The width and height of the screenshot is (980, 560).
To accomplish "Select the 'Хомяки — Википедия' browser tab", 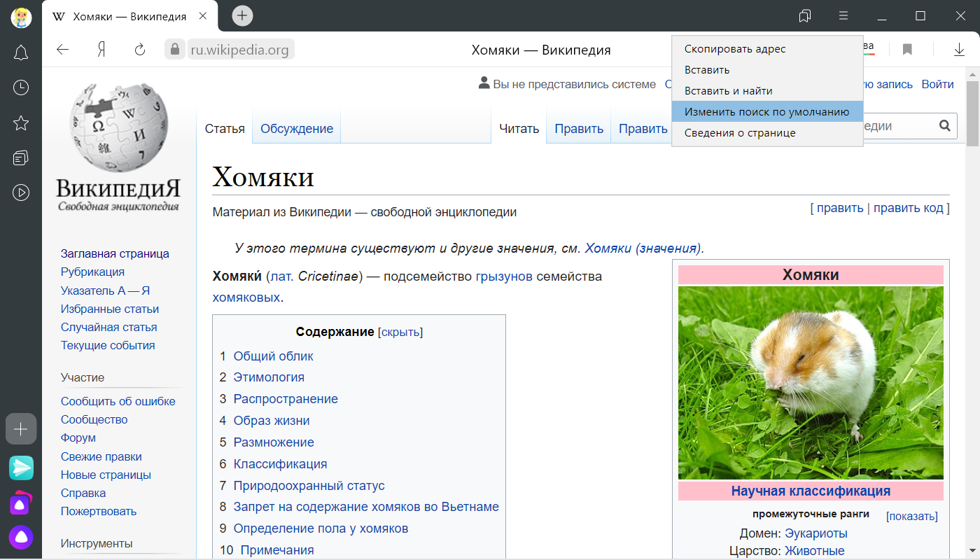I will pos(130,16).
